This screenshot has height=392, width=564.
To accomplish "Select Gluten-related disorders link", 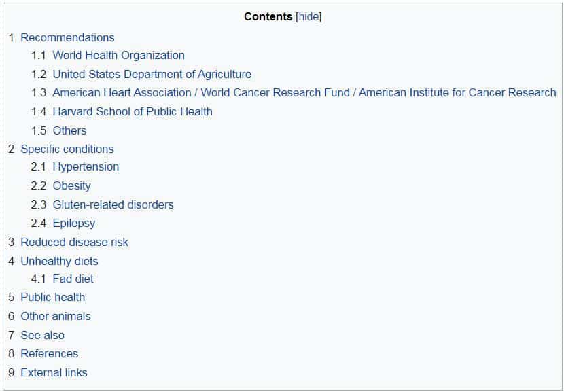I will pyautogui.click(x=113, y=204).
